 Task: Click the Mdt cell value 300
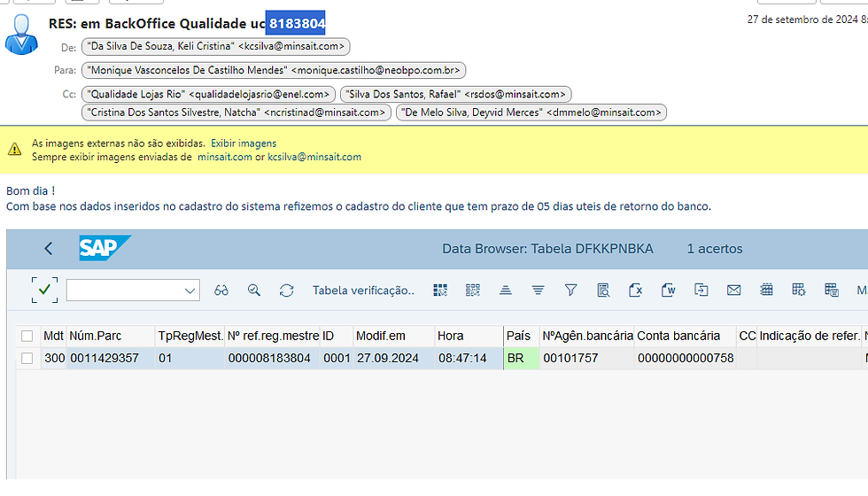[x=54, y=358]
